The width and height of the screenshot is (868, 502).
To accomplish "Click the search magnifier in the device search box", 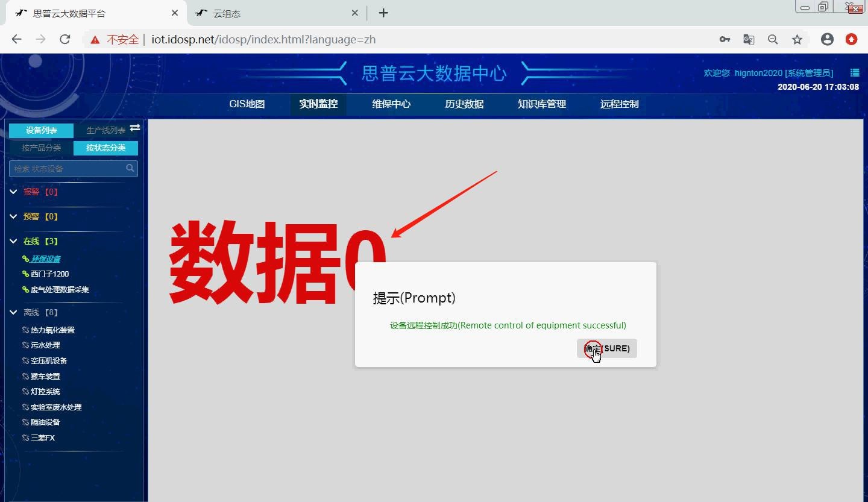I will point(130,169).
